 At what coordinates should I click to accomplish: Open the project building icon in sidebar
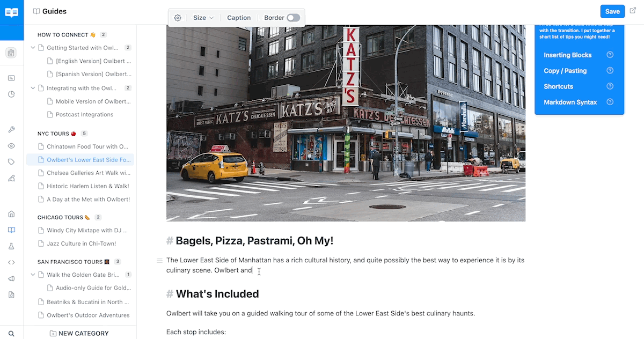coord(11,53)
